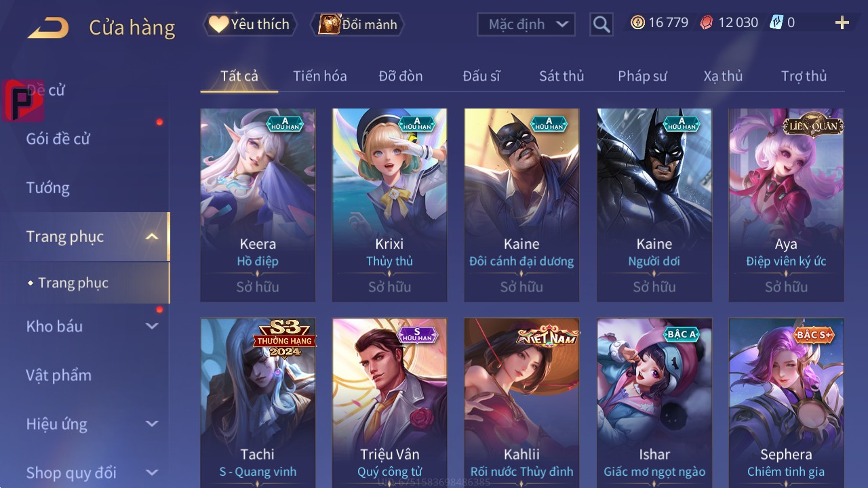Open search with the magnifier icon
Screen dimensions: 868x488
tap(601, 24)
